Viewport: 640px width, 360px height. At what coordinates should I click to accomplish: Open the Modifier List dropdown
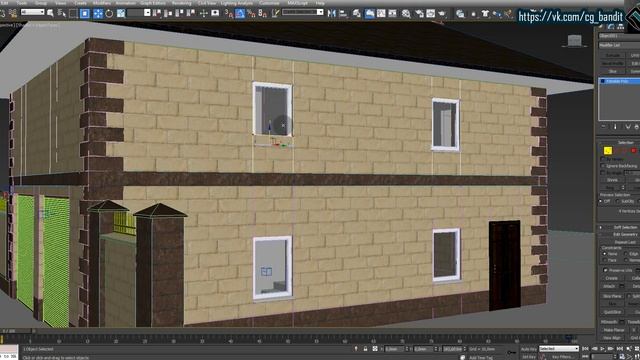pyautogui.click(x=619, y=45)
